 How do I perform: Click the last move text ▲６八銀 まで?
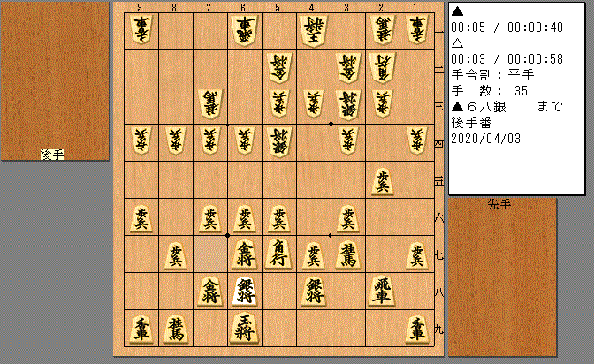506,107
